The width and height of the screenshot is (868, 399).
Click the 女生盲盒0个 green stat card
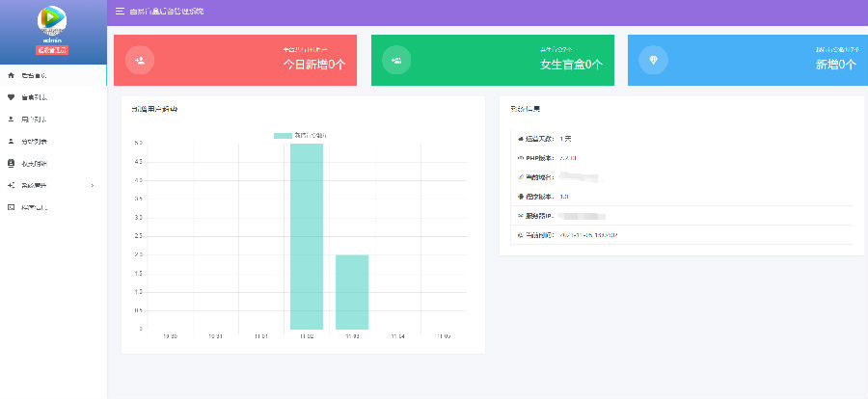[x=492, y=60]
